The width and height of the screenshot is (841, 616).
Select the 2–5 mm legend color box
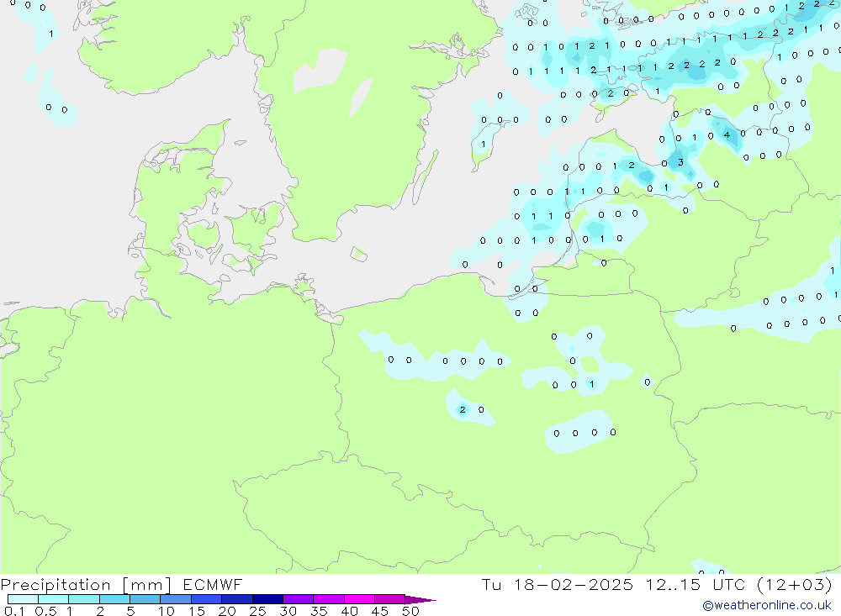click(114, 599)
